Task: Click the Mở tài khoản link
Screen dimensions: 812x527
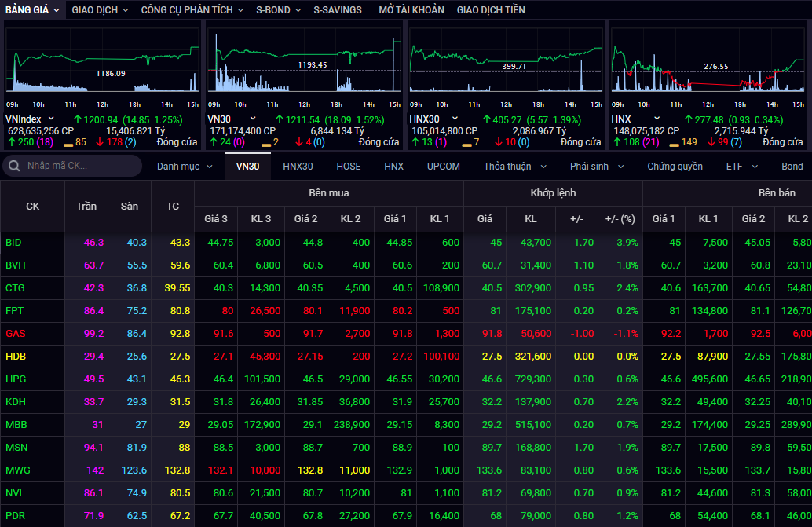Action: click(x=411, y=10)
